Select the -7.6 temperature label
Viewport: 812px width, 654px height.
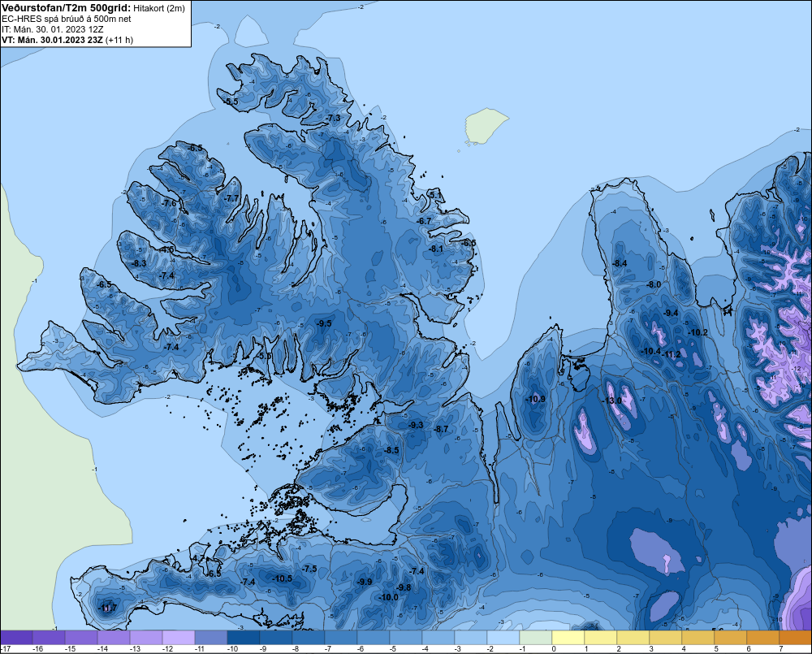pyautogui.click(x=169, y=203)
